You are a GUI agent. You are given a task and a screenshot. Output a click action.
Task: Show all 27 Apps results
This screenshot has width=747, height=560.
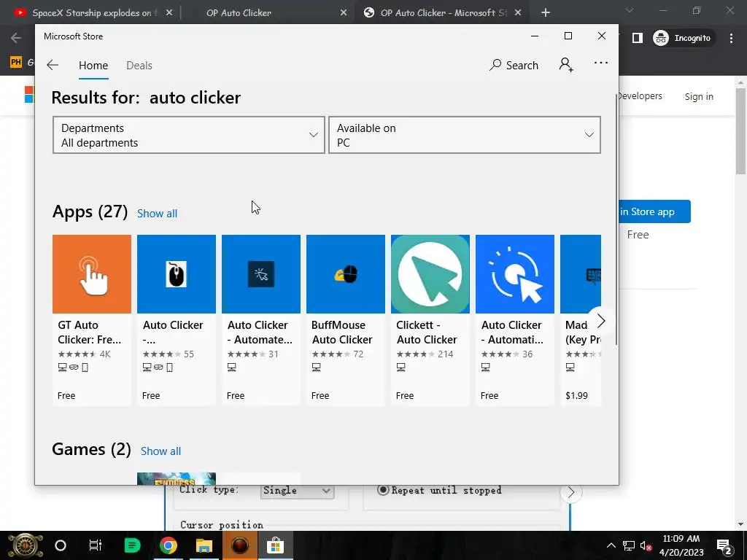[x=158, y=214]
